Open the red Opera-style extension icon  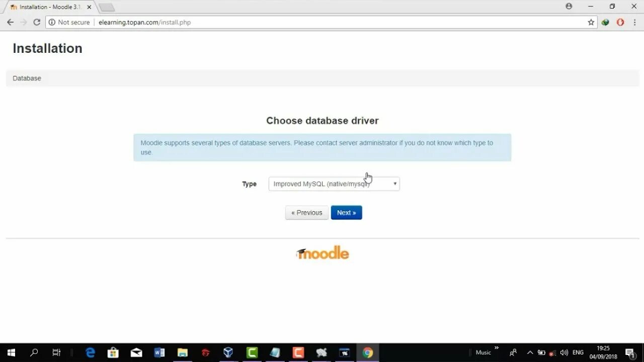(x=620, y=22)
